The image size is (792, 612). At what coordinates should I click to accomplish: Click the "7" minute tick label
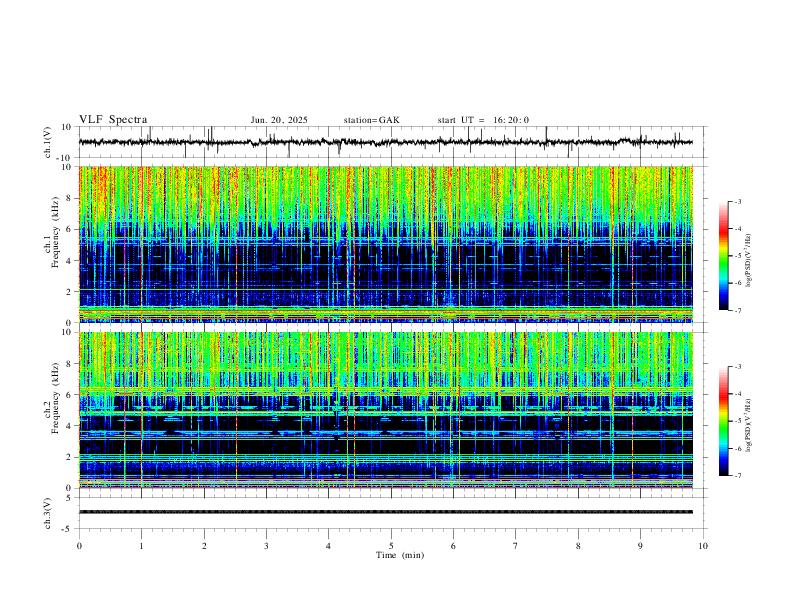tap(516, 546)
